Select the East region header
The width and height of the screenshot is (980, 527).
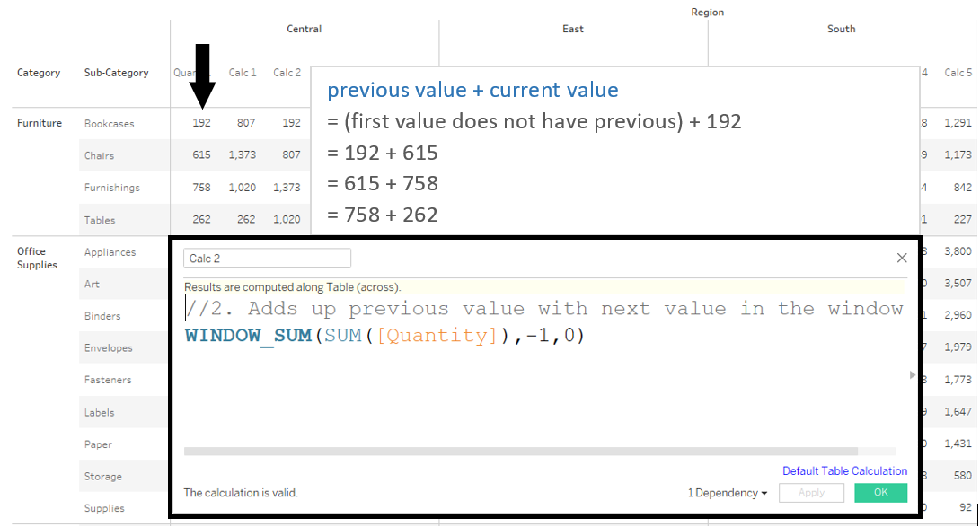[572, 28]
